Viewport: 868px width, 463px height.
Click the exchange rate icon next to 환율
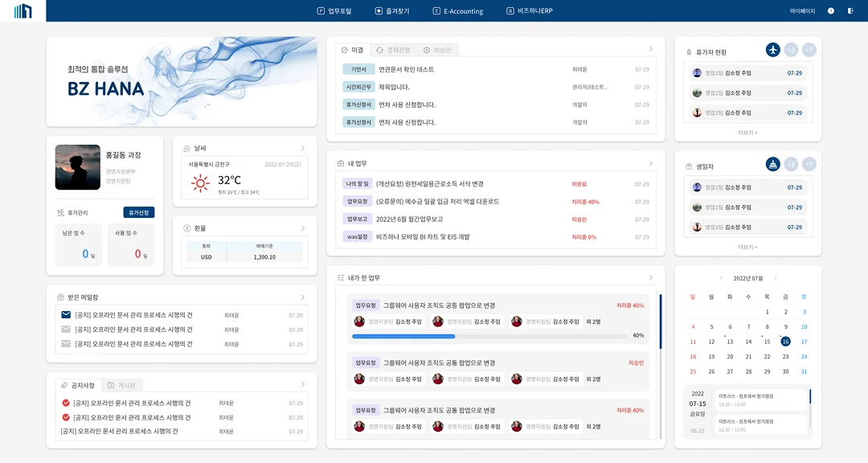point(186,228)
